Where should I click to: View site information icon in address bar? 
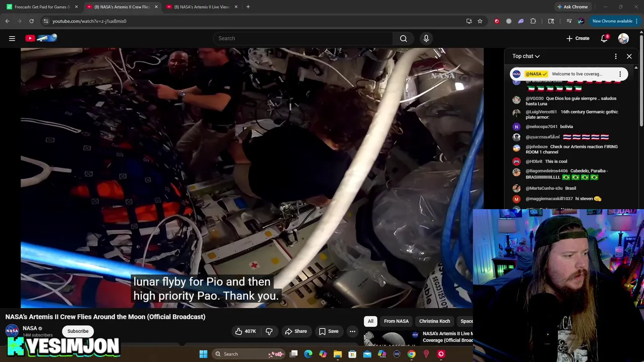pyautogui.click(x=46, y=21)
